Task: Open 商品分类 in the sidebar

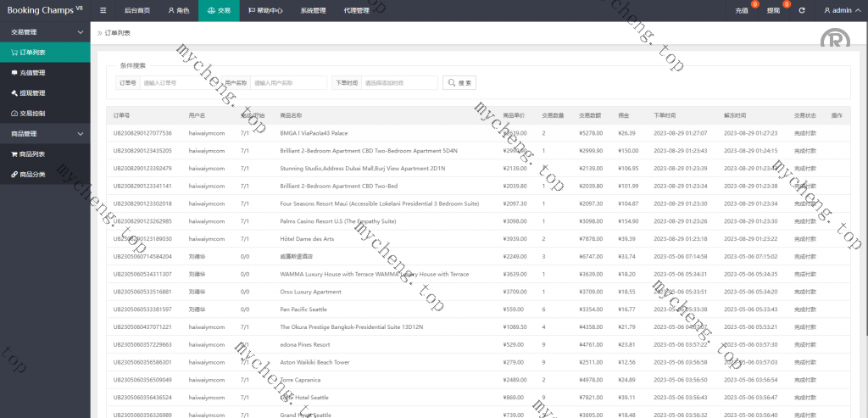Action: [32, 174]
